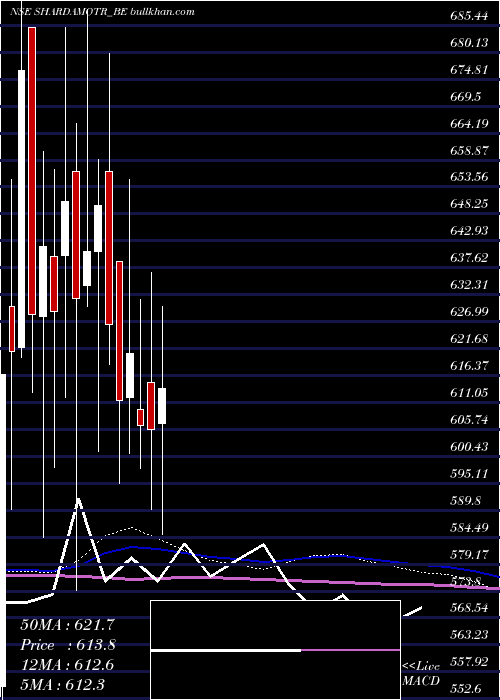Click the 685.44 price axis label

469,16
